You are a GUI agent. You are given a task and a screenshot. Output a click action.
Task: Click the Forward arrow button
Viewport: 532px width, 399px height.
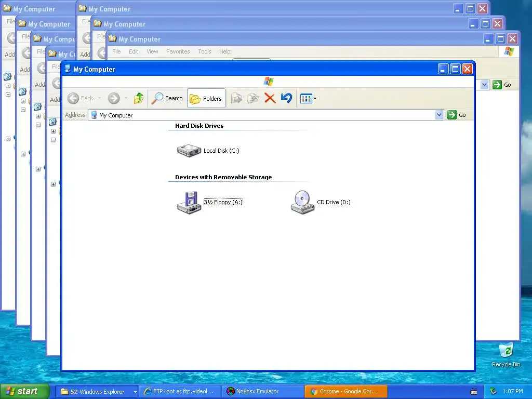coord(114,98)
